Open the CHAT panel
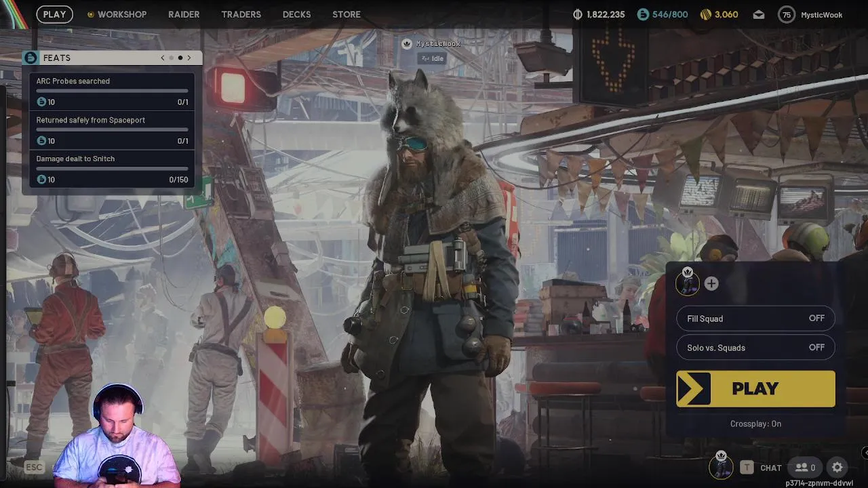Image resolution: width=868 pixels, height=488 pixels. 771,468
